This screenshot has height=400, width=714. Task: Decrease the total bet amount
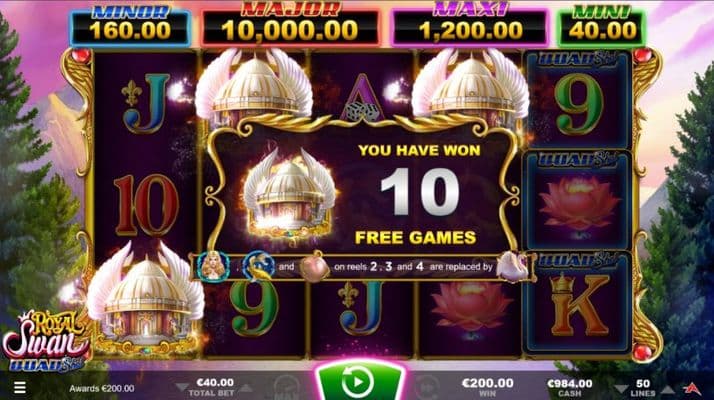click(182, 388)
